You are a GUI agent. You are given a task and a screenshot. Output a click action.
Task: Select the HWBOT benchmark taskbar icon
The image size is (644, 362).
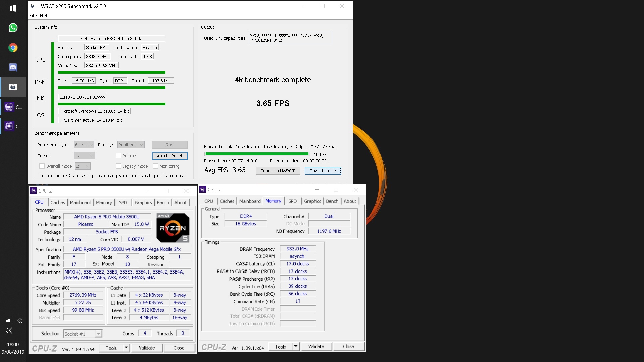[x=13, y=87]
